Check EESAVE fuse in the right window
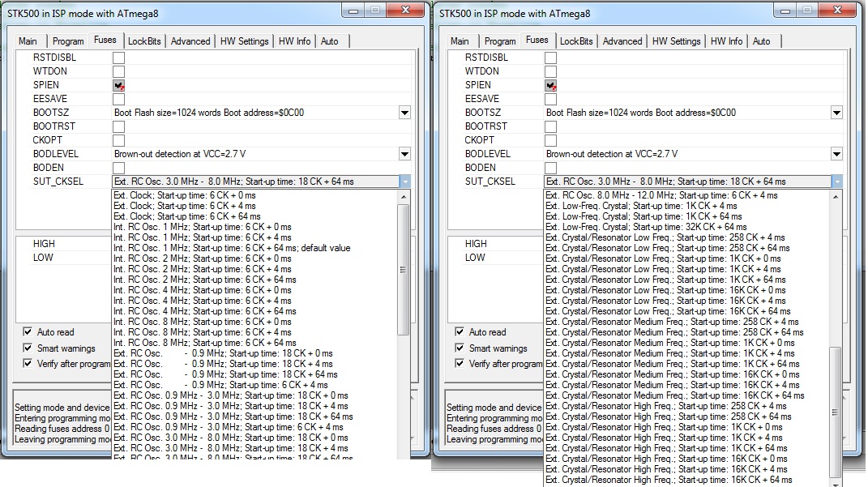Viewport: 868px width, 487px height. tap(550, 99)
